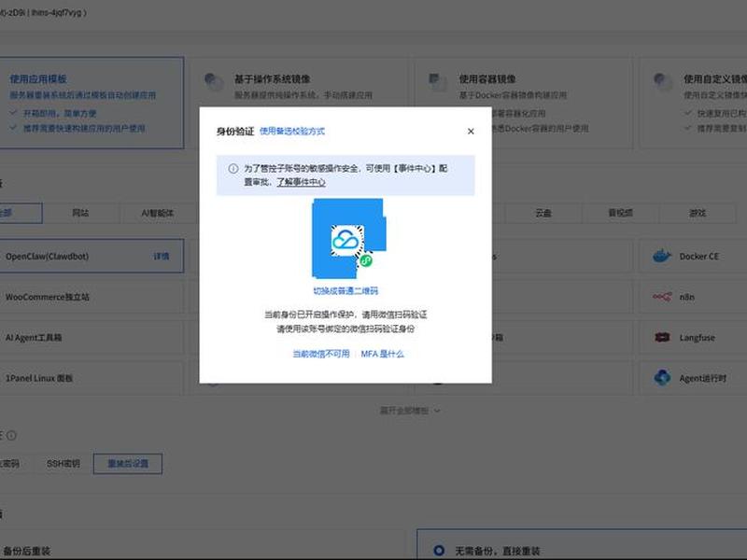Select the 使用容器镜像 card
The height and width of the screenshot is (560, 747).
tap(524, 103)
